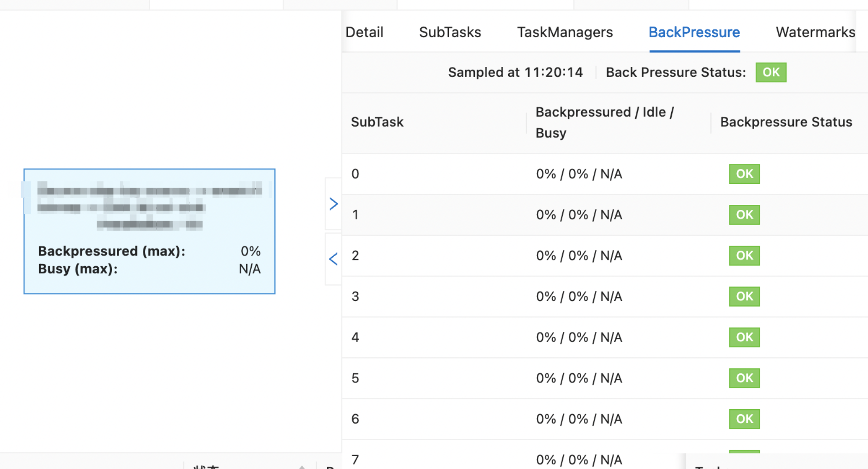Screen dimensions: 868x469
Task: Click OK badge for subtask 4
Action: click(x=744, y=337)
